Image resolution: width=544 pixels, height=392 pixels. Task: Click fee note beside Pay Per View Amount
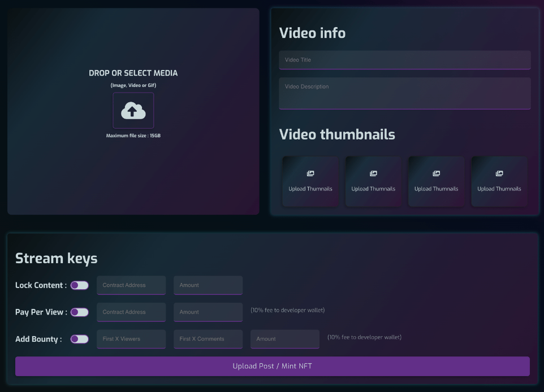pos(288,310)
